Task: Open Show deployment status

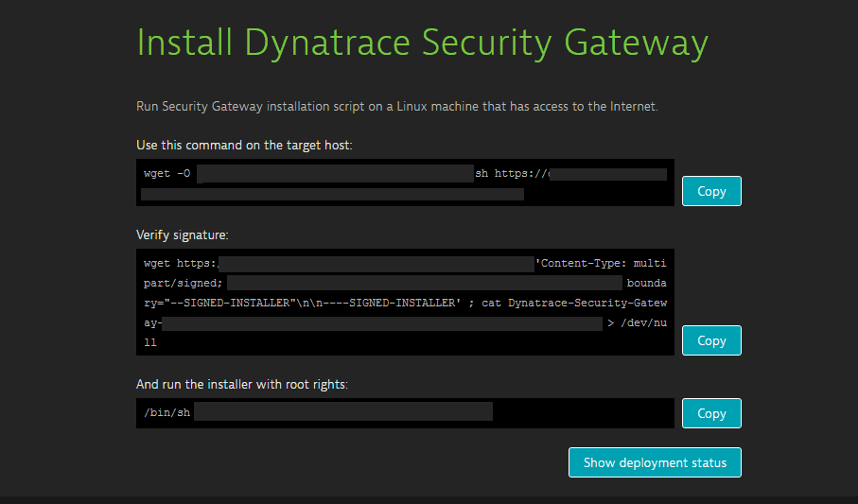Action: (x=655, y=462)
